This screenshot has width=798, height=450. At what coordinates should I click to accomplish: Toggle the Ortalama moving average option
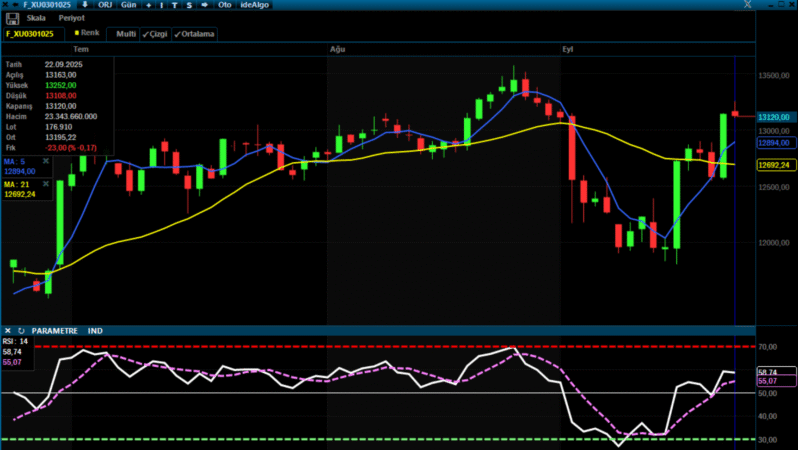pyautogui.click(x=194, y=34)
